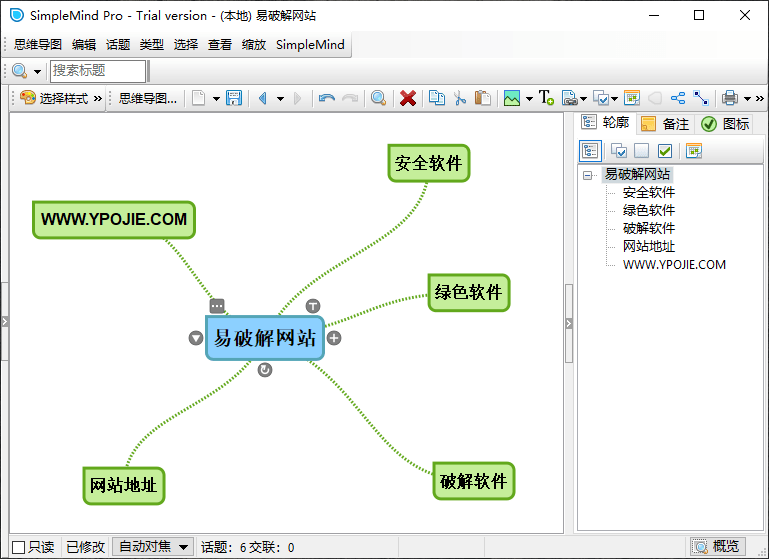The width and height of the screenshot is (769, 559).
Task: Open the 自动对焦 dropdown in status bar
Action: click(152, 546)
